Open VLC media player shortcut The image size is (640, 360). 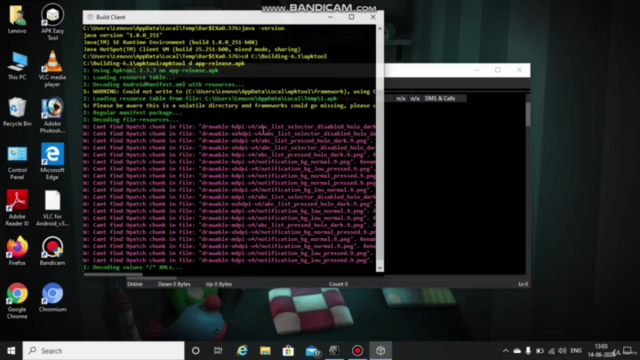click(x=52, y=68)
